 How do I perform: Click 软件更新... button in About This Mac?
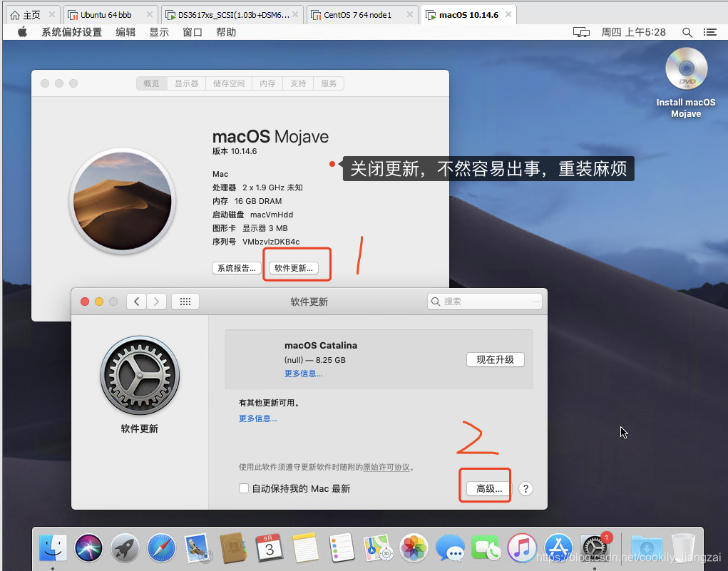tap(294, 268)
